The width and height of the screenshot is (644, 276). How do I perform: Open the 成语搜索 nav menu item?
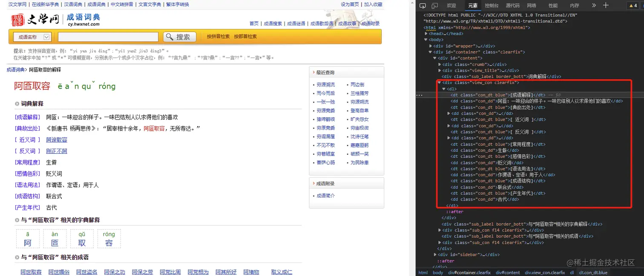pyautogui.click(x=273, y=23)
